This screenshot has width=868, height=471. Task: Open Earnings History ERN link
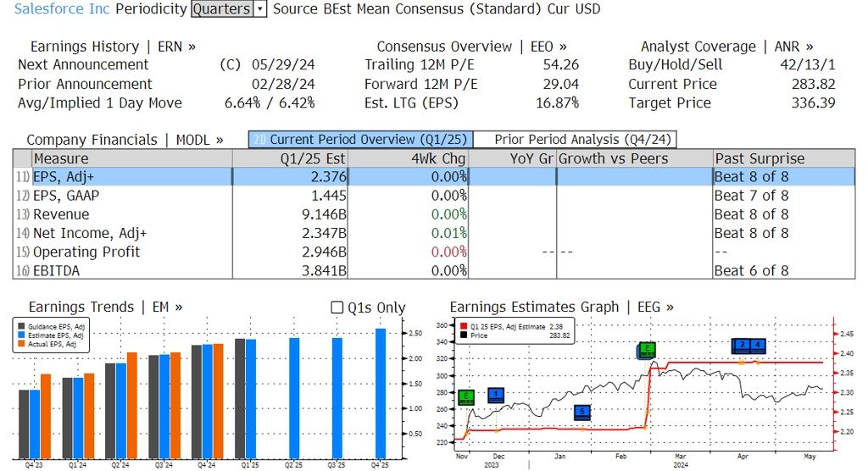113,47
